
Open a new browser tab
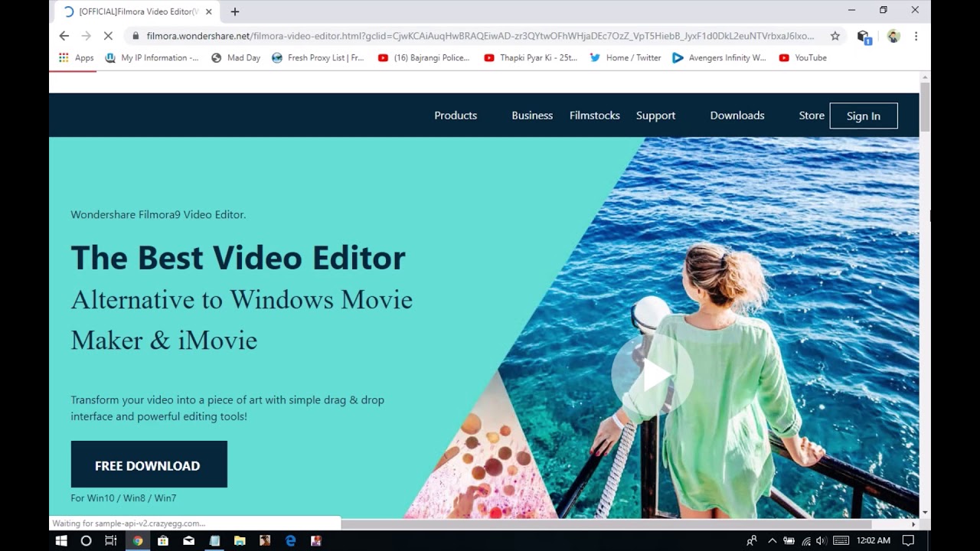pyautogui.click(x=235, y=11)
